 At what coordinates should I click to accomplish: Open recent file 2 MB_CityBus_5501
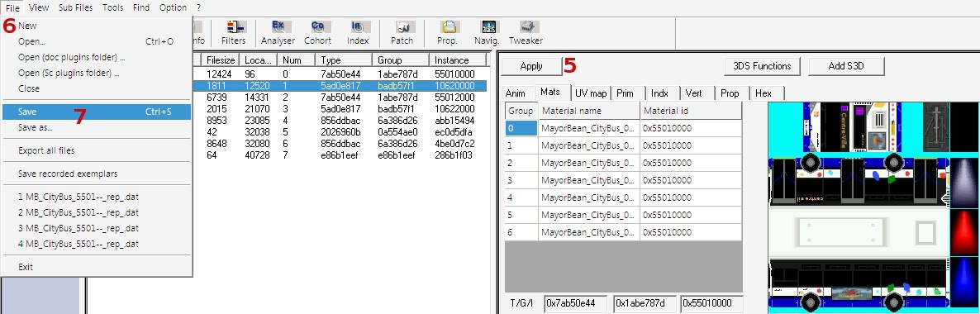pyautogui.click(x=97, y=212)
